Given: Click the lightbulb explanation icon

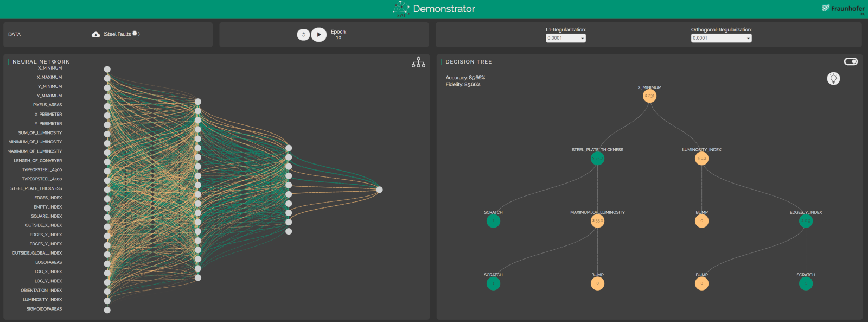Looking at the screenshot, I should point(833,79).
